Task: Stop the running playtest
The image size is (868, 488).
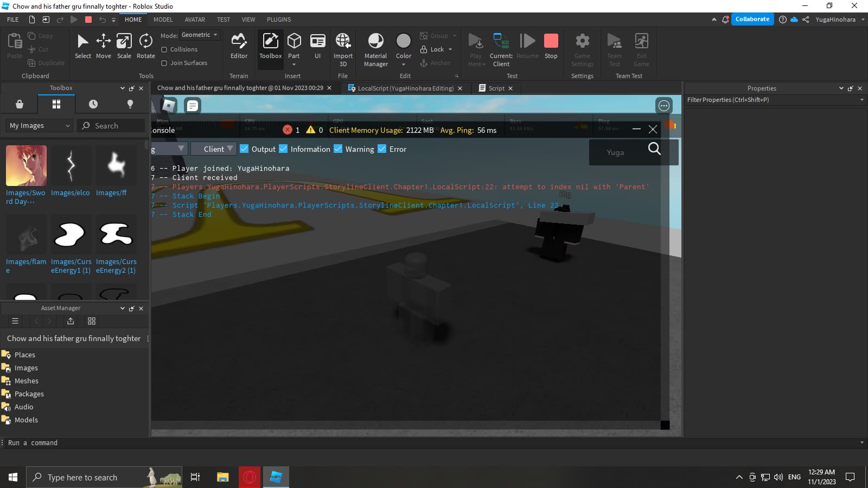Action: [551, 46]
